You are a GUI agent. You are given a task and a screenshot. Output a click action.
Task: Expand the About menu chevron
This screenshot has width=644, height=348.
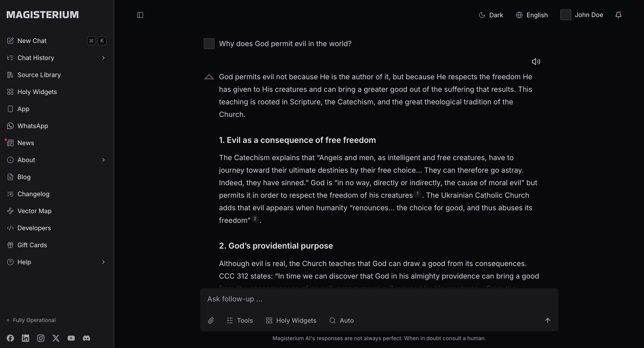click(103, 160)
